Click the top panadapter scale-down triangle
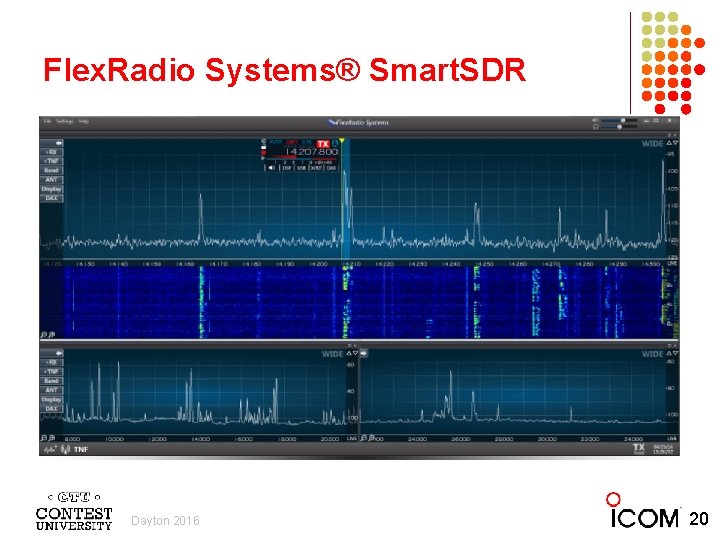This screenshot has height=540, width=720. 675,143
